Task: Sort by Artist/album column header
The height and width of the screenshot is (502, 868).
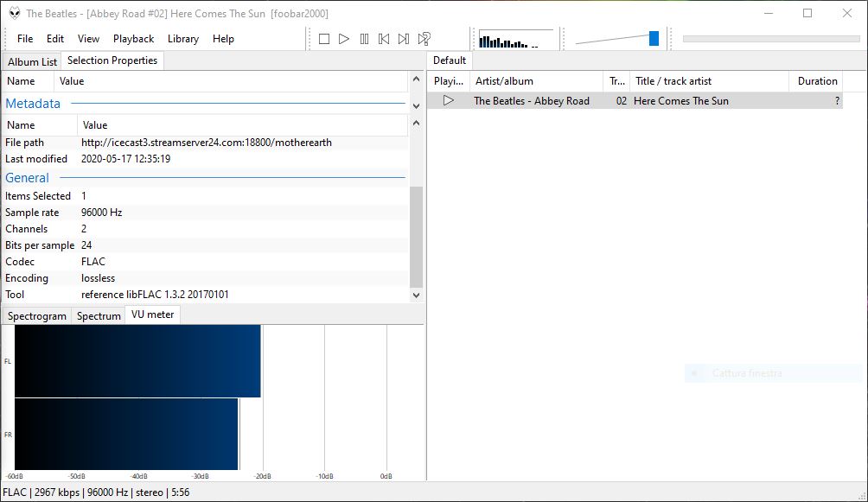Action: point(537,81)
